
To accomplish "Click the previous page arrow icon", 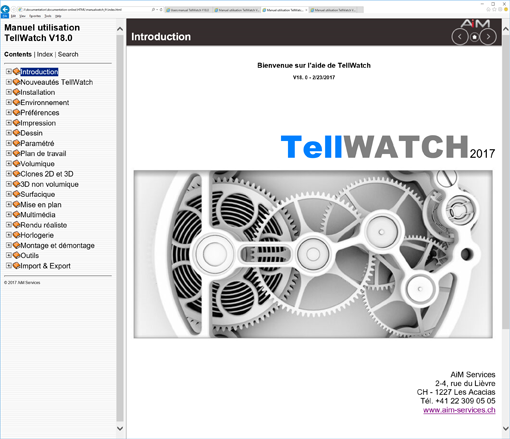I will tap(460, 37).
